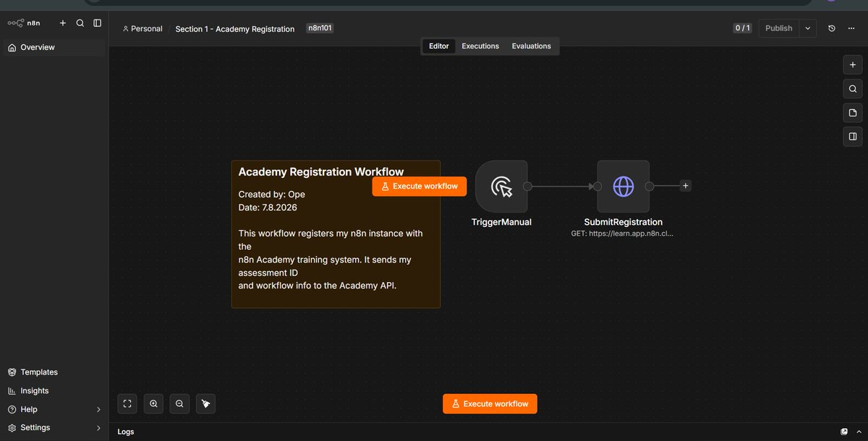Go to Overview in the sidebar
This screenshot has height=441, width=868.
coord(54,47)
